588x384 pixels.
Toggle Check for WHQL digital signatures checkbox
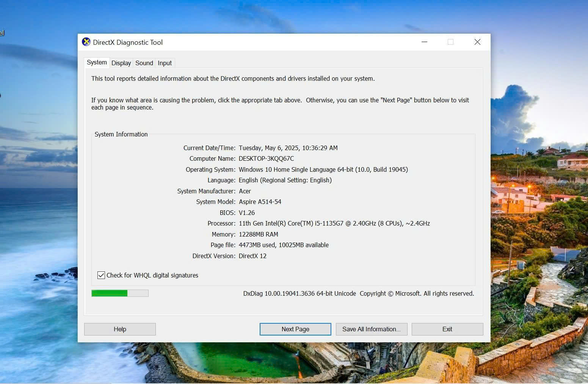click(x=101, y=275)
